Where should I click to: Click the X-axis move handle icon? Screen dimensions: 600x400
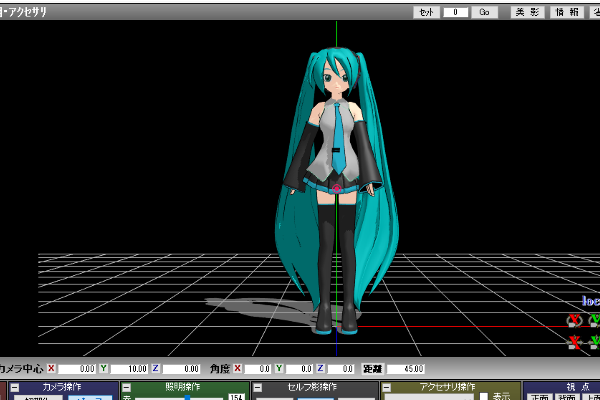coord(574,342)
